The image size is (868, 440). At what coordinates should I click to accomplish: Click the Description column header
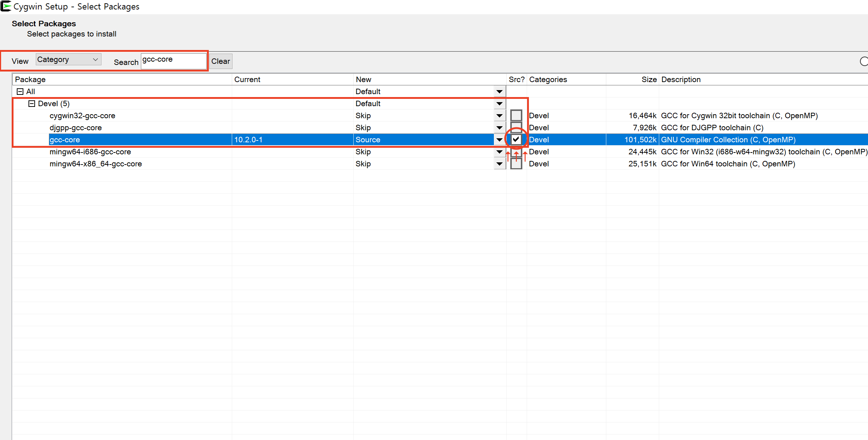pyautogui.click(x=681, y=80)
